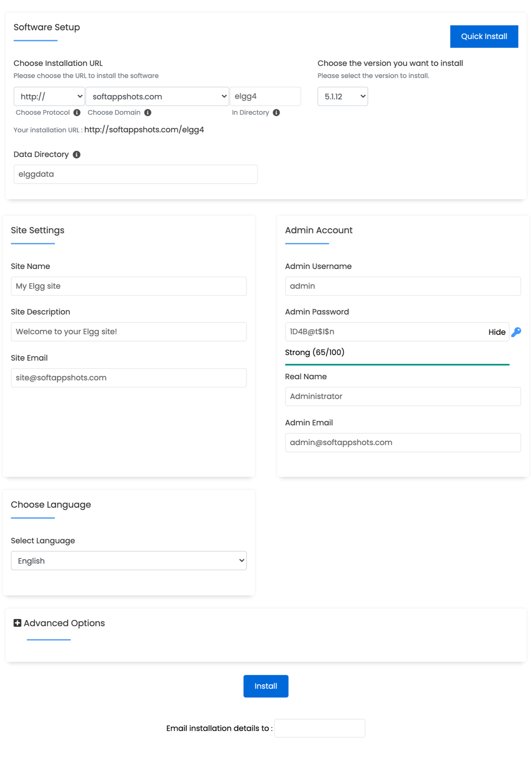532x770 pixels.
Task: Click the Quick Install button
Action: (484, 37)
